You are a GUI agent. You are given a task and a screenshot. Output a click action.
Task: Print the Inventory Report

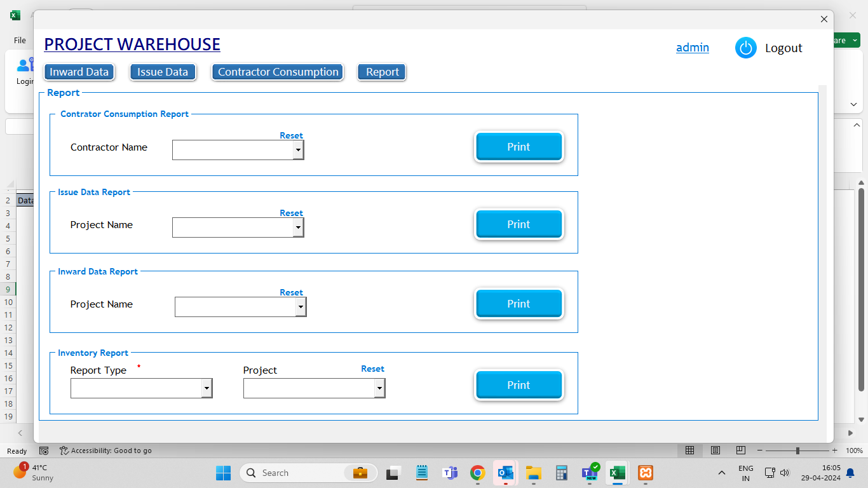519,385
